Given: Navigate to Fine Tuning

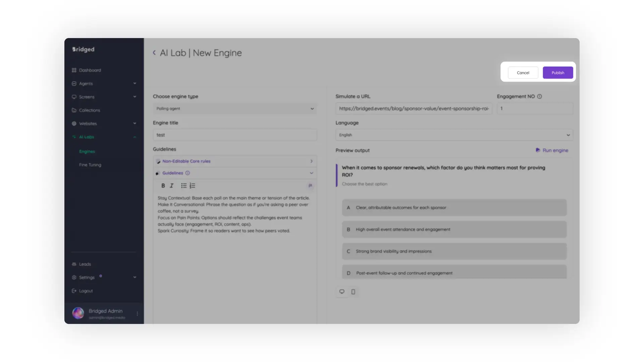Looking at the screenshot, I should coord(90,165).
